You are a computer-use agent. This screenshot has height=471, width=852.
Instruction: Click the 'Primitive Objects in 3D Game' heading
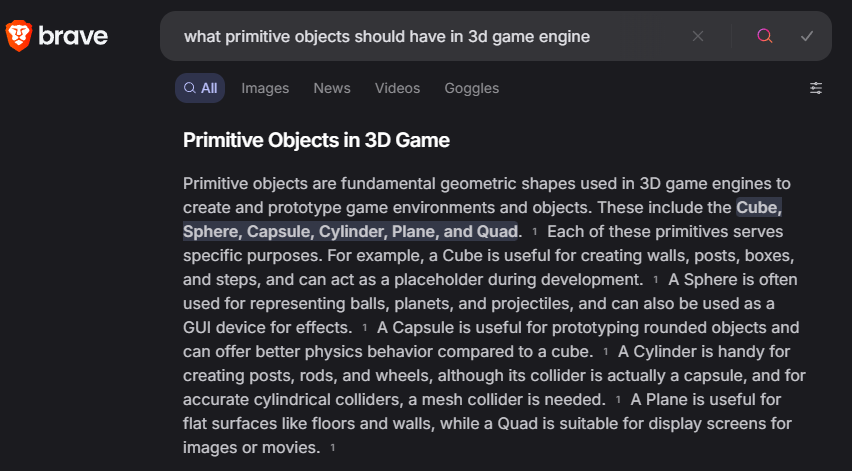[316, 140]
